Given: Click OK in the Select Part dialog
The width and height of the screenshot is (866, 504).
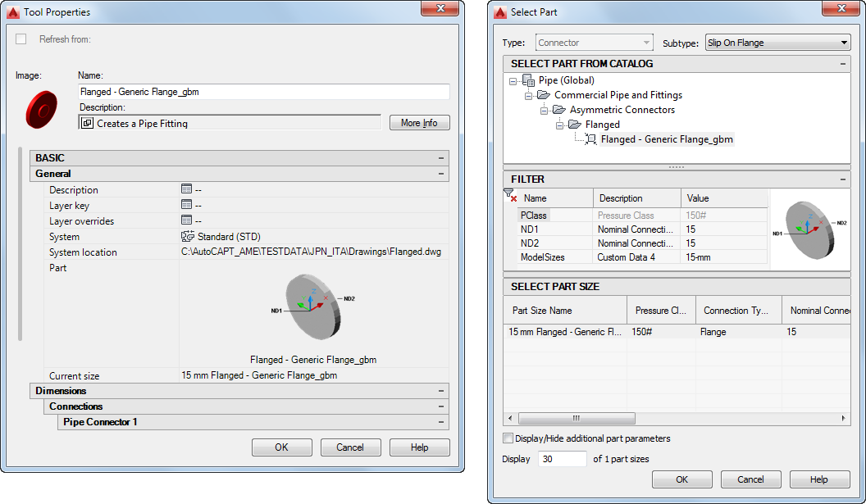Looking at the screenshot, I should 682,479.
